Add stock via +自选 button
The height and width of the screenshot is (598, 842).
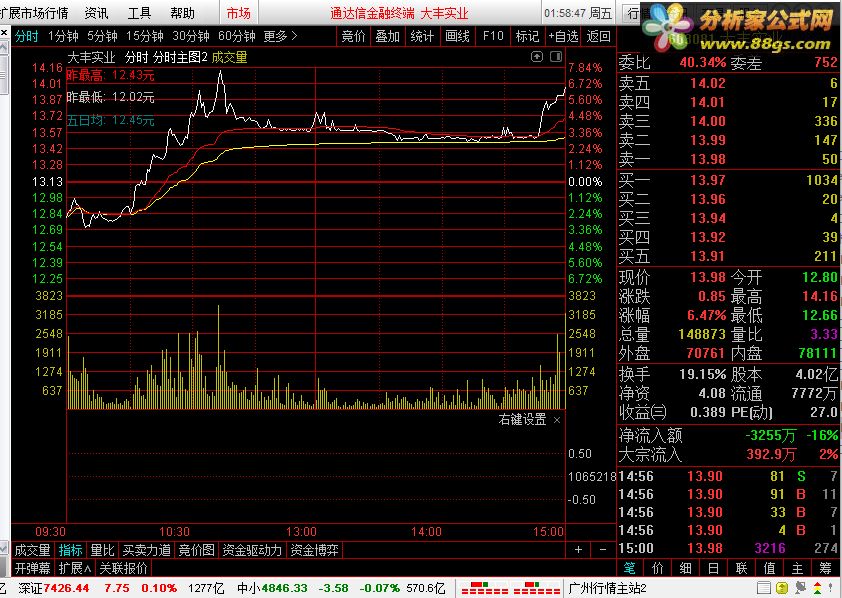[x=563, y=37]
